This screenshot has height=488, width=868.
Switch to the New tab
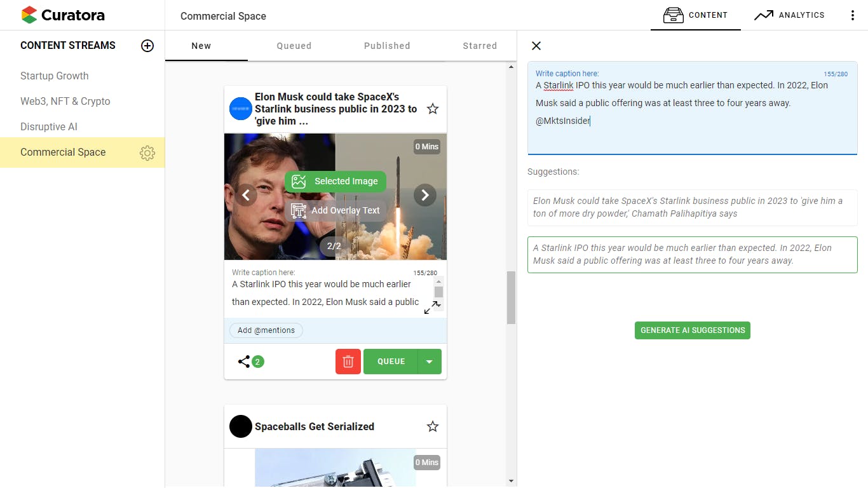(201, 46)
